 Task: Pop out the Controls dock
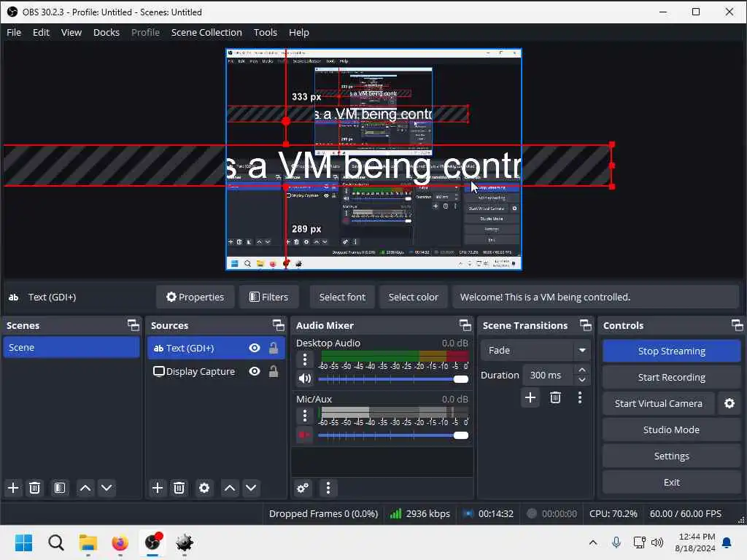point(737,325)
